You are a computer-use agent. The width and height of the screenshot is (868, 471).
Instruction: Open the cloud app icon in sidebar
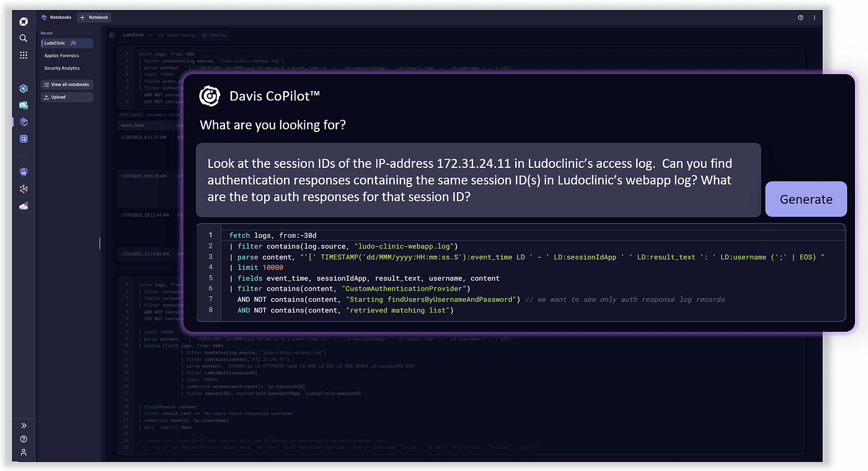(24, 206)
